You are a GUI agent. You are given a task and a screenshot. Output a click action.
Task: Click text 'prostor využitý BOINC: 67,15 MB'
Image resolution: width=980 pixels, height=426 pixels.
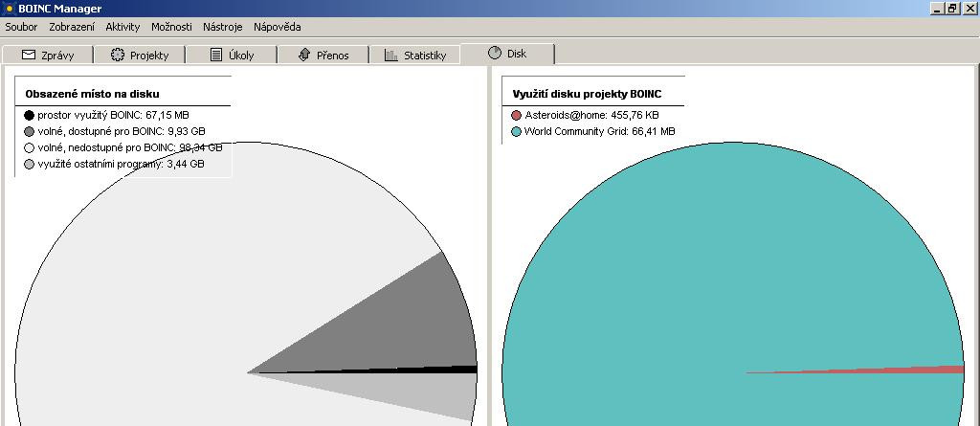(x=113, y=115)
